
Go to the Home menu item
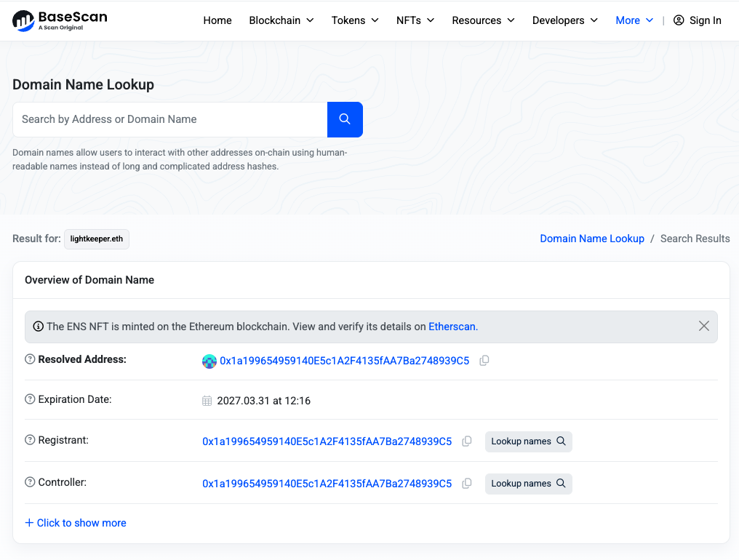pyautogui.click(x=217, y=20)
